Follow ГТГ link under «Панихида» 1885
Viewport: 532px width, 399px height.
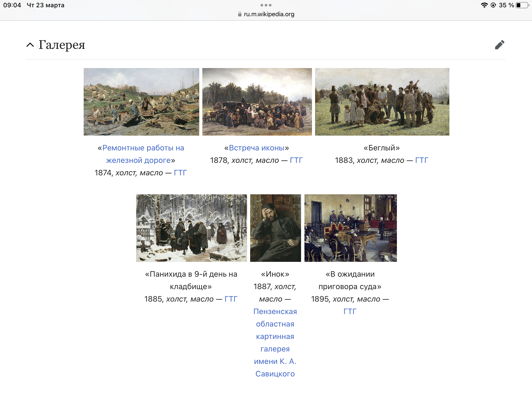(231, 299)
